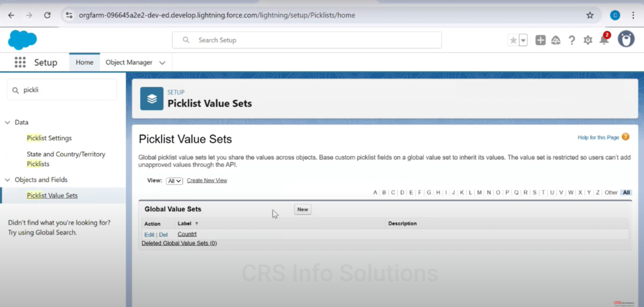Collapse the Data section

(8, 123)
